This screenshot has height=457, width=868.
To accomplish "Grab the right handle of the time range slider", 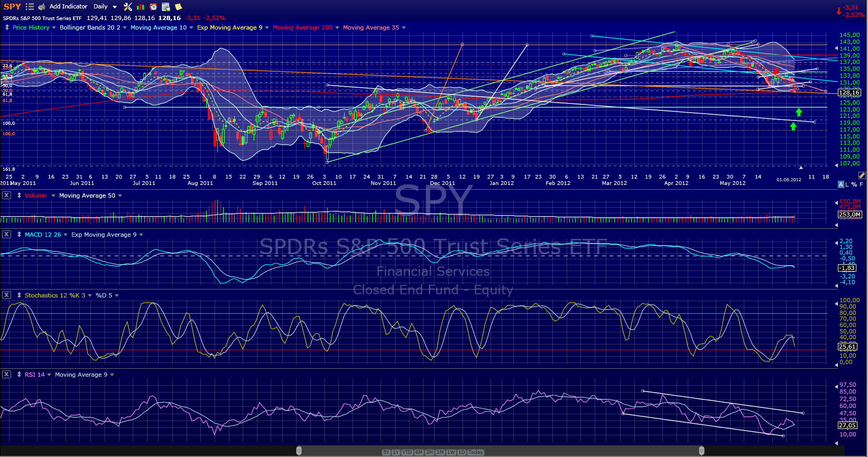I will pos(702,451).
